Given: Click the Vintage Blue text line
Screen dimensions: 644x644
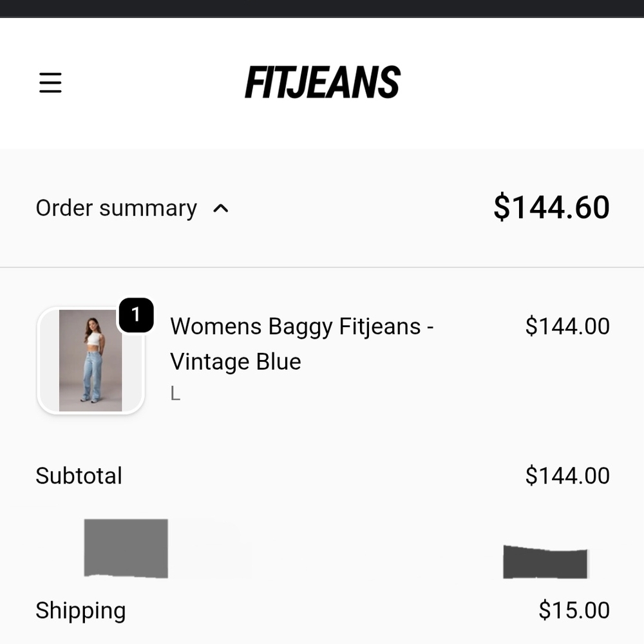Looking at the screenshot, I should 236,362.
